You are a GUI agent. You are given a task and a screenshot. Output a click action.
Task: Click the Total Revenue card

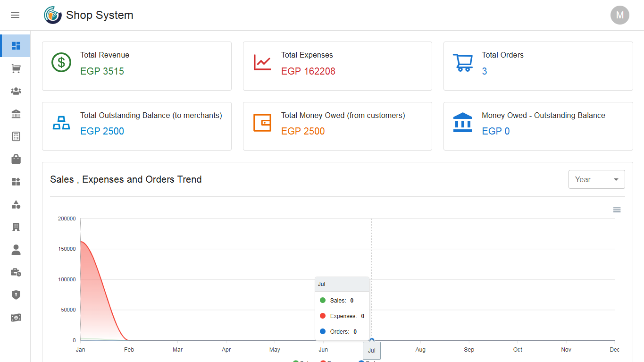pos(136,66)
